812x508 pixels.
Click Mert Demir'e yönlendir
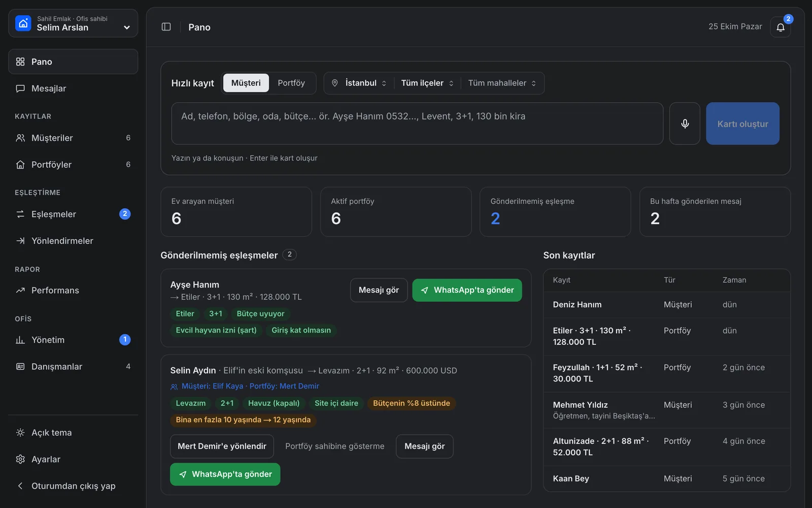pos(222,446)
